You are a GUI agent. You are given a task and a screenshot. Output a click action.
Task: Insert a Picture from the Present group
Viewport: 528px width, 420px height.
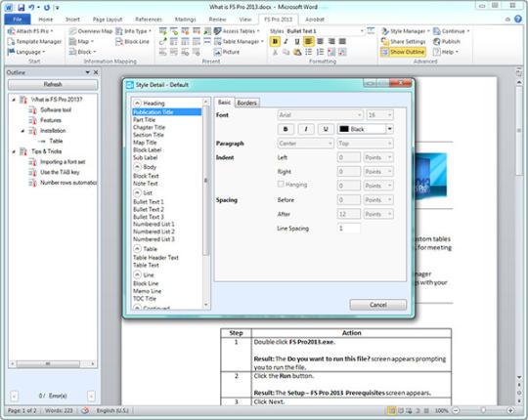(x=227, y=52)
